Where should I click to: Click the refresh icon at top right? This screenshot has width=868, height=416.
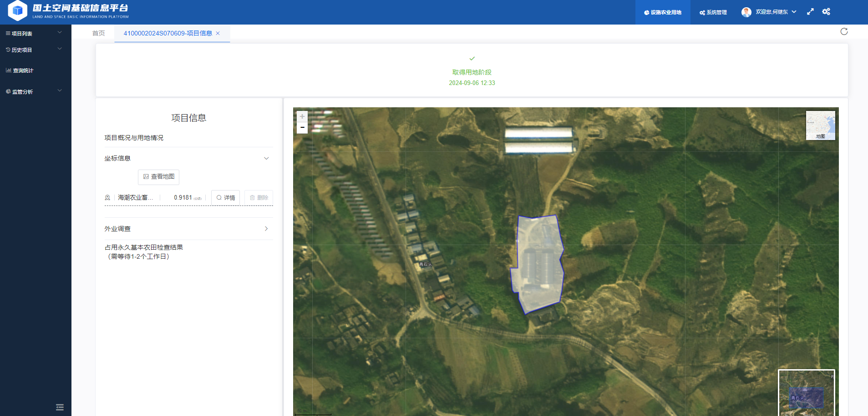844,31
